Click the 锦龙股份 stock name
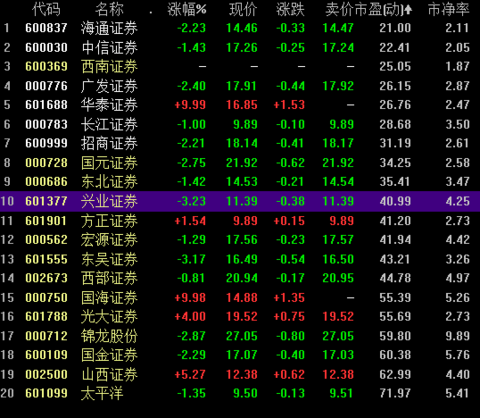The width and height of the screenshot is (480, 418). click(x=109, y=336)
